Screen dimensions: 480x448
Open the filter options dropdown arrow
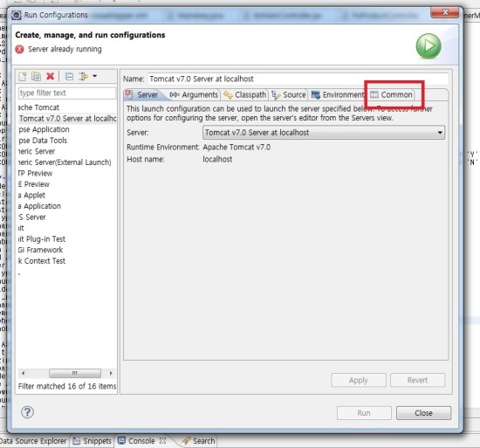tap(94, 76)
